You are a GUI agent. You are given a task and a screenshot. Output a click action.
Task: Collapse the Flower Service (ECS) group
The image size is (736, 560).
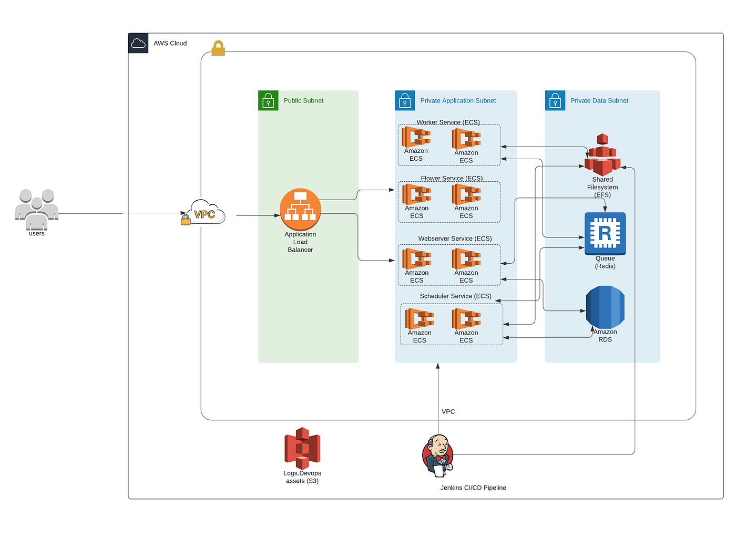point(451,178)
